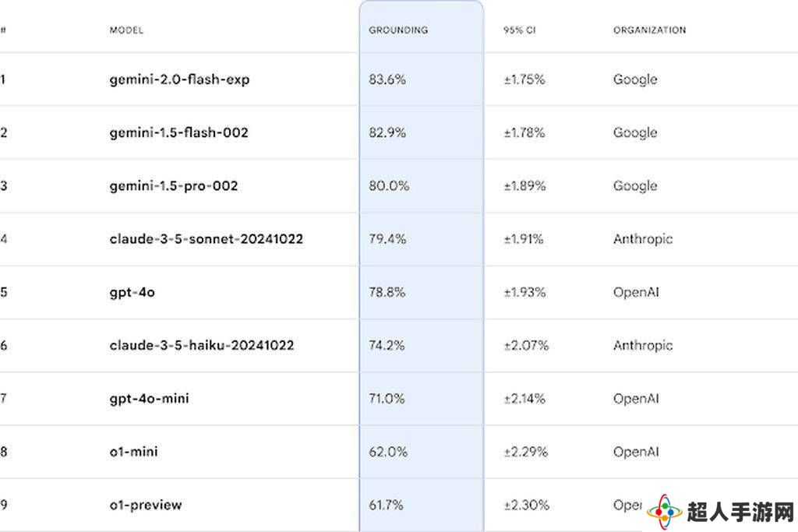This screenshot has height=532, width=798.
Task: Select the gemini-2.0-flash-exp model name
Action: coord(179,79)
